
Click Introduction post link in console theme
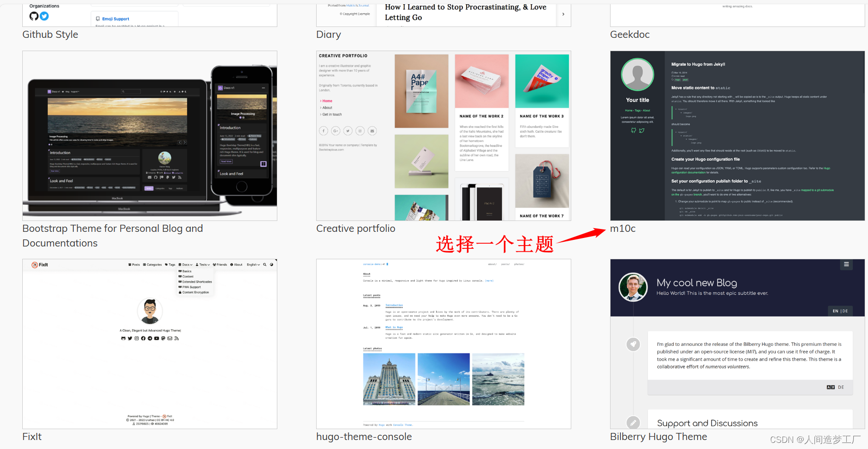click(x=394, y=305)
